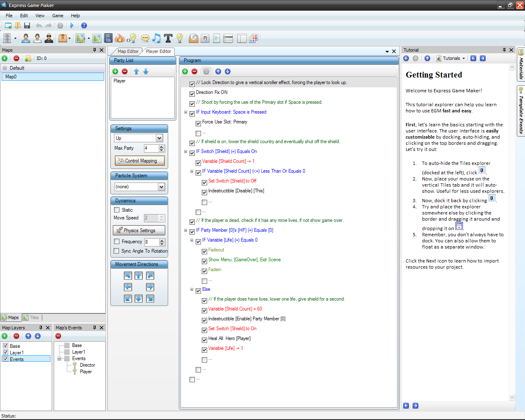This screenshot has width=525, height=420.
Task: Enable the Frequency checkbox
Action: coord(116,242)
